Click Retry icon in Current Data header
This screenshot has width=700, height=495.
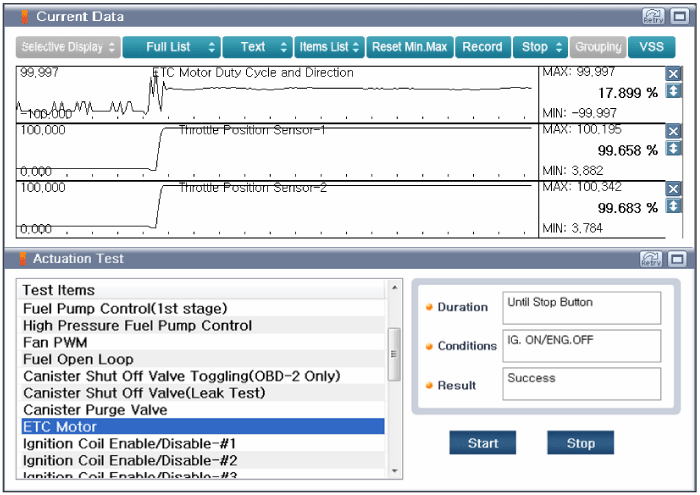pyautogui.click(x=653, y=17)
